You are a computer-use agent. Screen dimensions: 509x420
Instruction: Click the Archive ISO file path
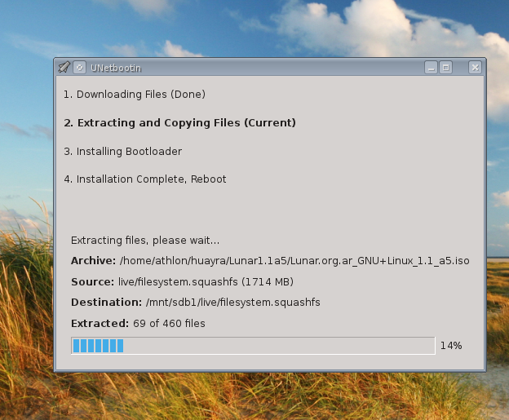294,261
